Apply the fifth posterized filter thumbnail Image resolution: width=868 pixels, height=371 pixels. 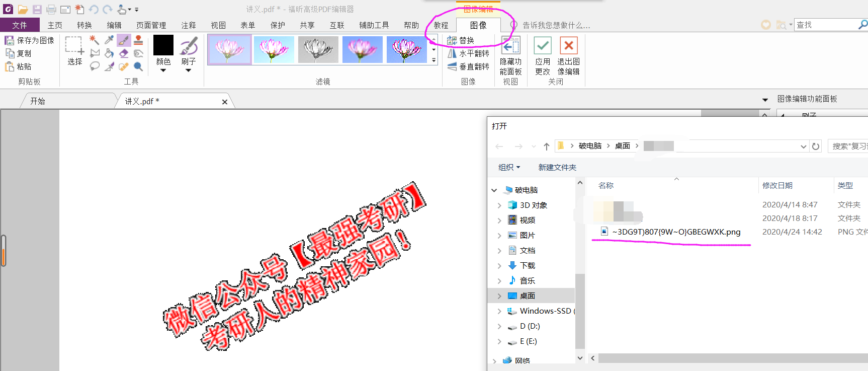point(406,49)
